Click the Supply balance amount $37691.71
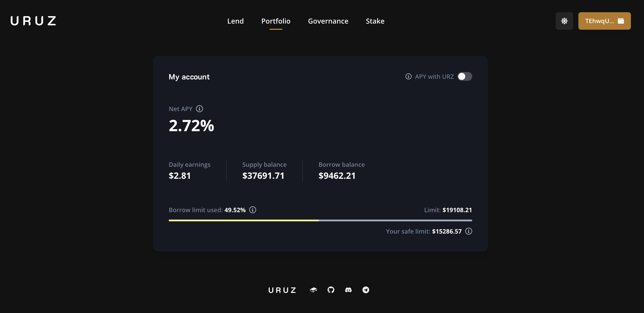Viewport: 644px width, 313px height. [263, 176]
